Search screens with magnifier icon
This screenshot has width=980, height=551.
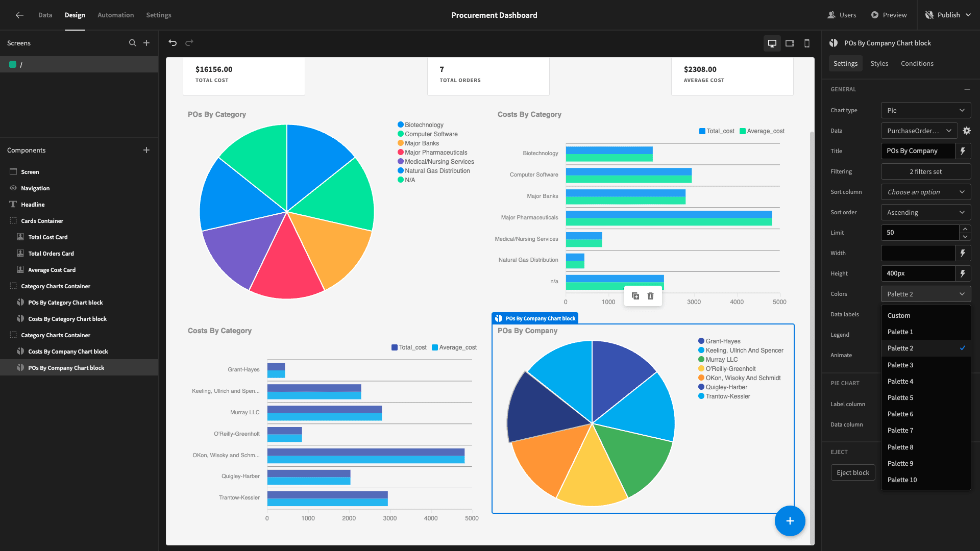pyautogui.click(x=133, y=43)
